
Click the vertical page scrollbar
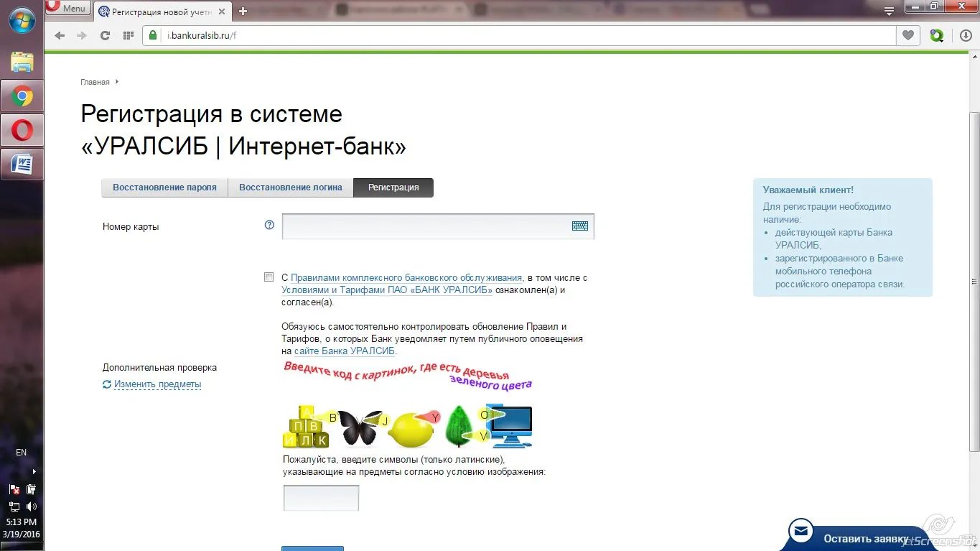[x=974, y=280]
